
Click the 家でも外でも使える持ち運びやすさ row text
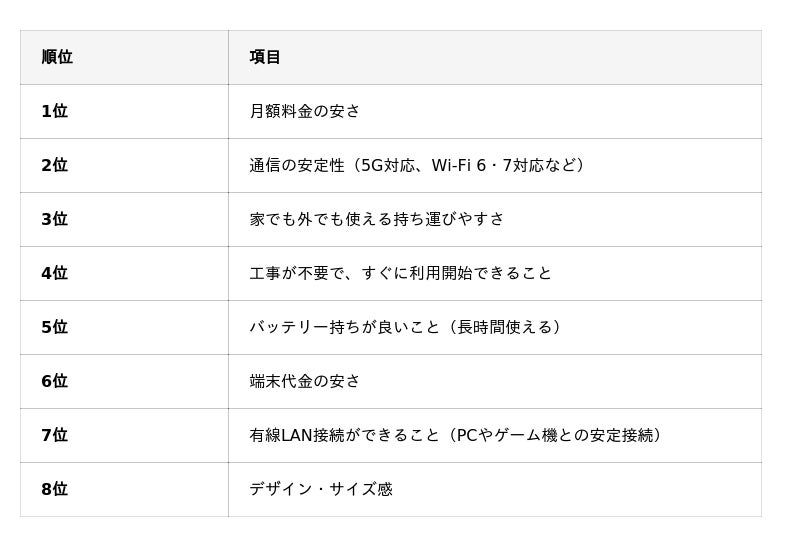point(377,219)
